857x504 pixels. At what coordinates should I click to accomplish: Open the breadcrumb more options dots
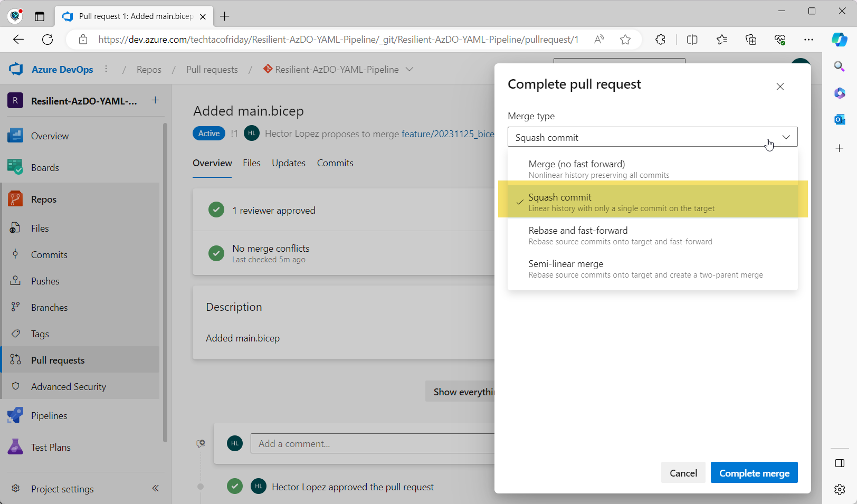point(106,69)
